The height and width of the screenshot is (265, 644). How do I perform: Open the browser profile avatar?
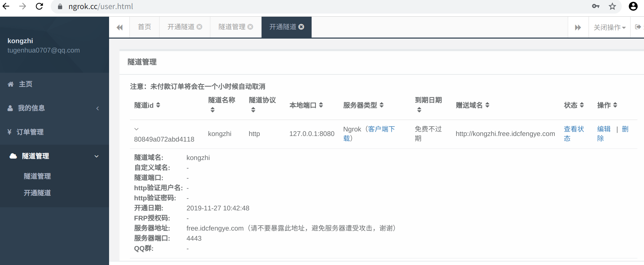pos(633,6)
